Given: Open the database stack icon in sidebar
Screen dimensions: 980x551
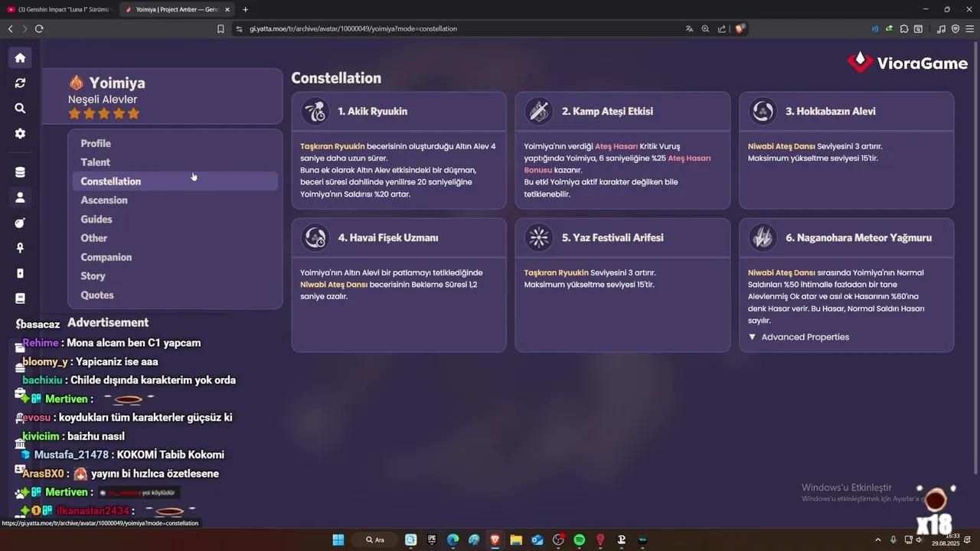Looking at the screenshot, I should tap(20, 172).
